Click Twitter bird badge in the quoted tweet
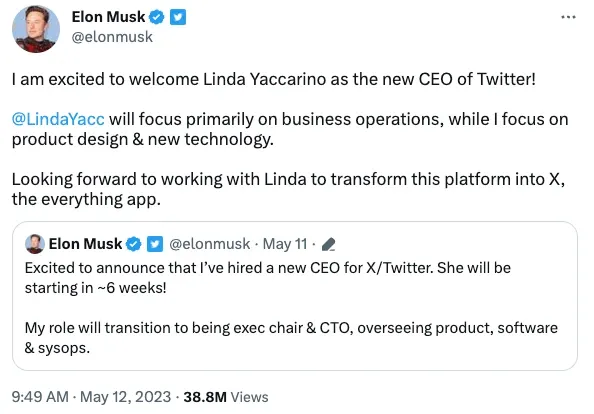 pos(155,244)
